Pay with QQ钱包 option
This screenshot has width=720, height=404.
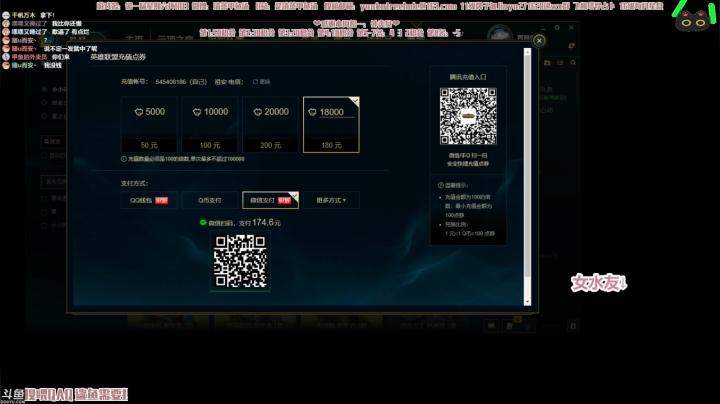(x=149, y=200)
